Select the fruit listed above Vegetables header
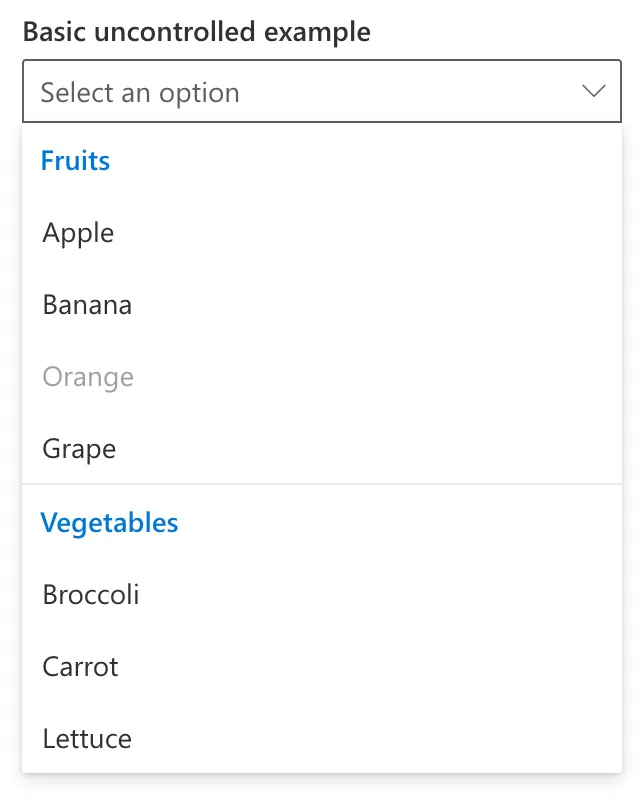644x800 pixels. pyautogui.click(x=79, y=449)
